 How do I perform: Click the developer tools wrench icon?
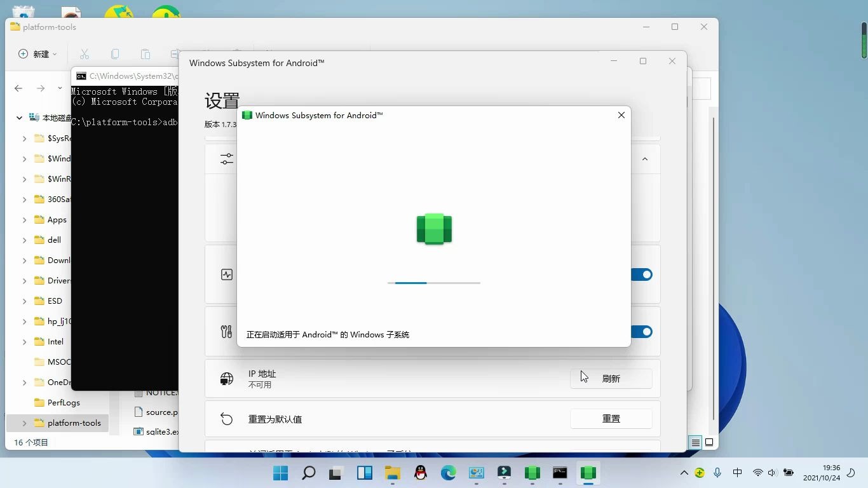point(227,332)
